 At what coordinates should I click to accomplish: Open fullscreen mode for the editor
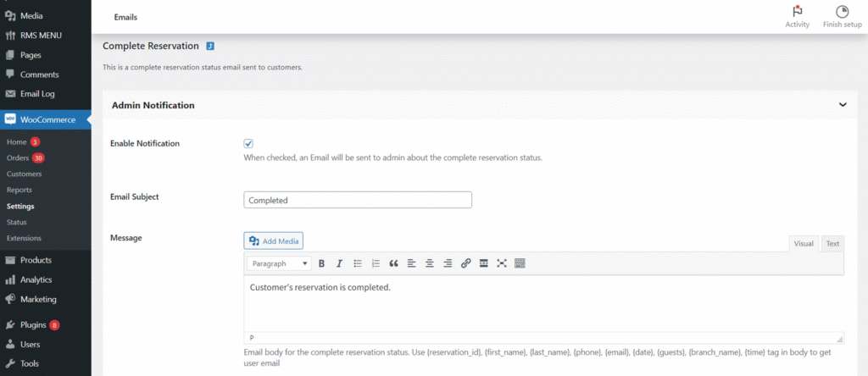point(502,263)
